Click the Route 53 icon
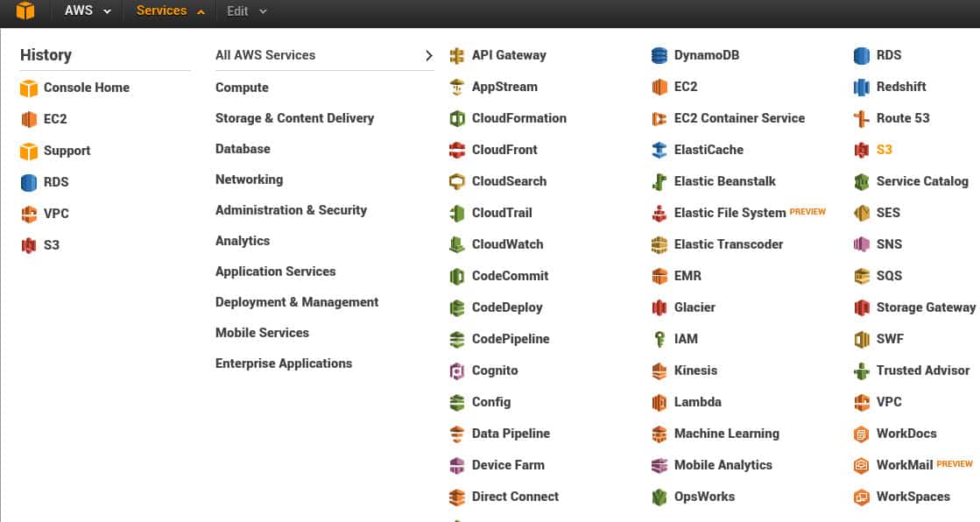 coord(862,118)
